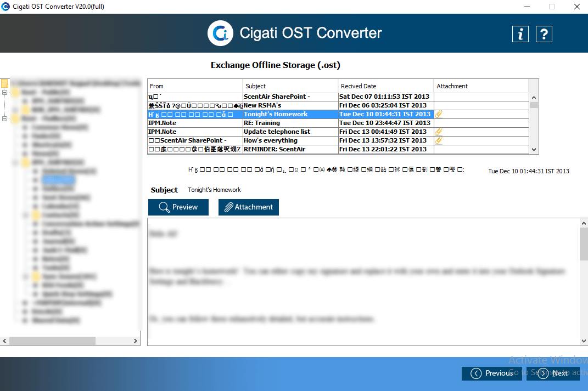Click attachment paperclip of Tonight's Homework row
588x391 pixels.
438,114
